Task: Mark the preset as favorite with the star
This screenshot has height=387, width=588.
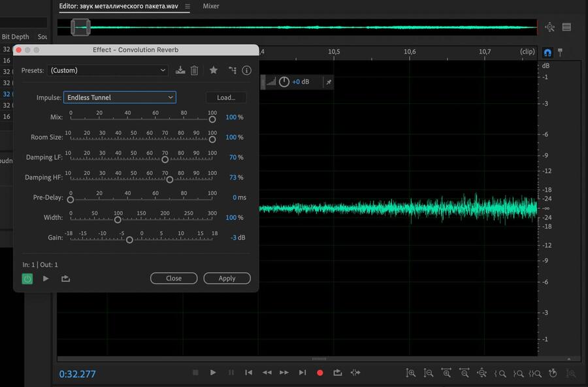Action: 213,70
